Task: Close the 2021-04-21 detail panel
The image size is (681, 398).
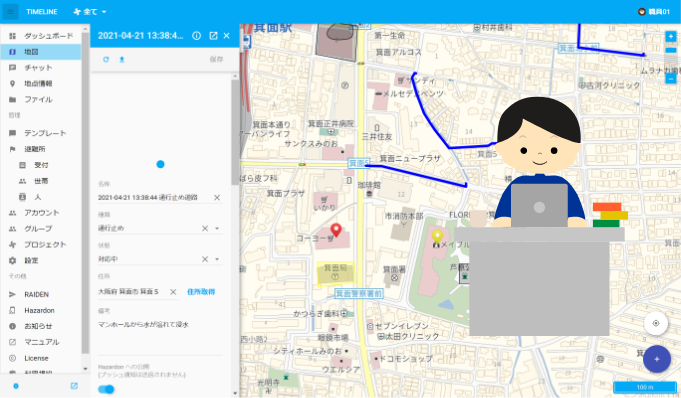Action: (x=227, y=36)
